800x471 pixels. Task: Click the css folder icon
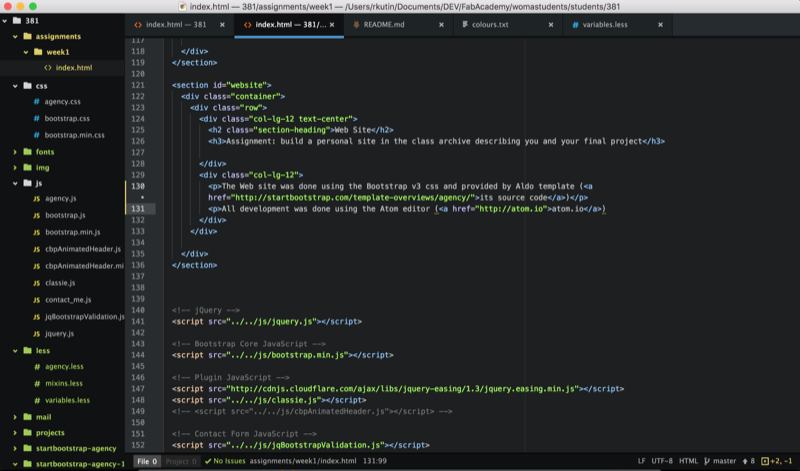(x=28, y=86)
